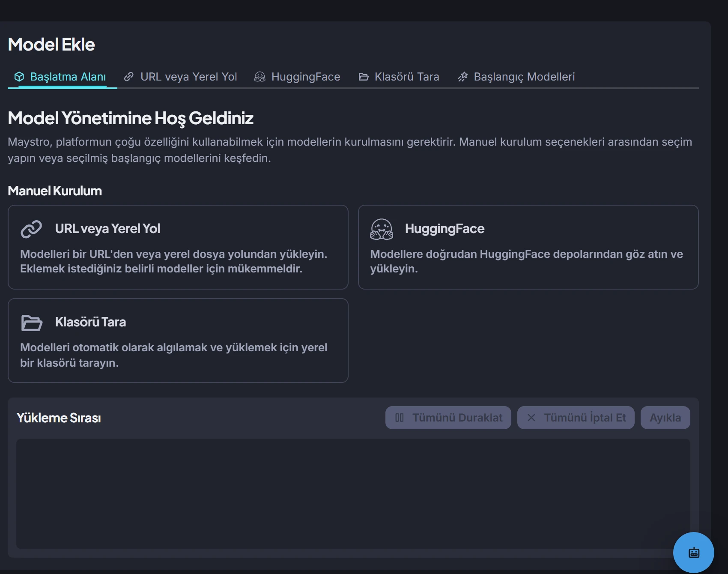Viewport: 728px width, 574px height.
Task: Click the large HuggingFace face icon in card
Action: (x=382, y=229)
